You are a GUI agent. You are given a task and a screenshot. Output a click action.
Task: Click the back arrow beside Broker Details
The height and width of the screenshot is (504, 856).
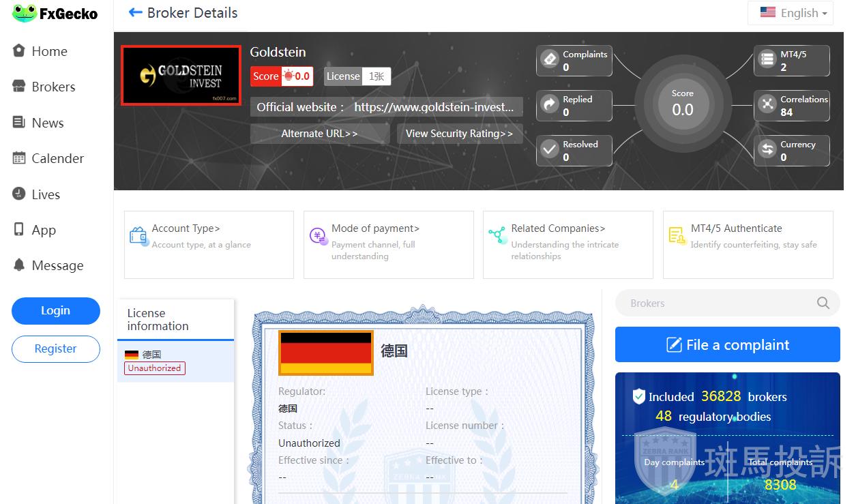[135, 13]
